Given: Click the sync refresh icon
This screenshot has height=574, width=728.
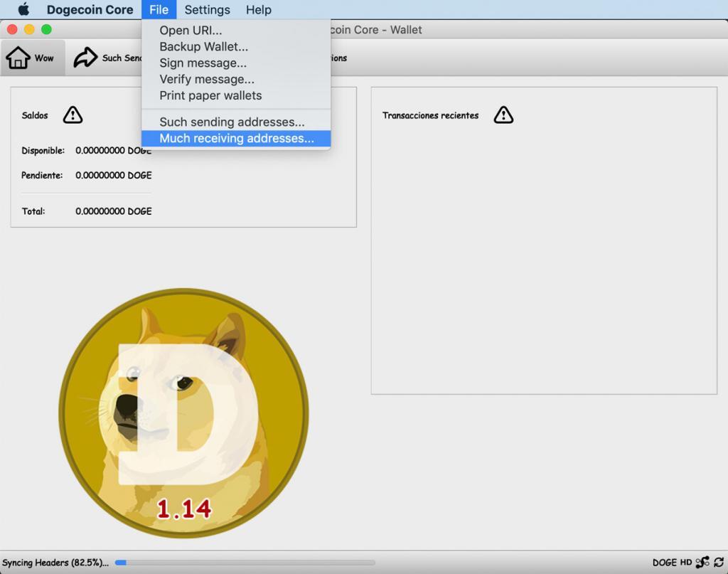Looking at the screenshot, I should click(719, 563).
